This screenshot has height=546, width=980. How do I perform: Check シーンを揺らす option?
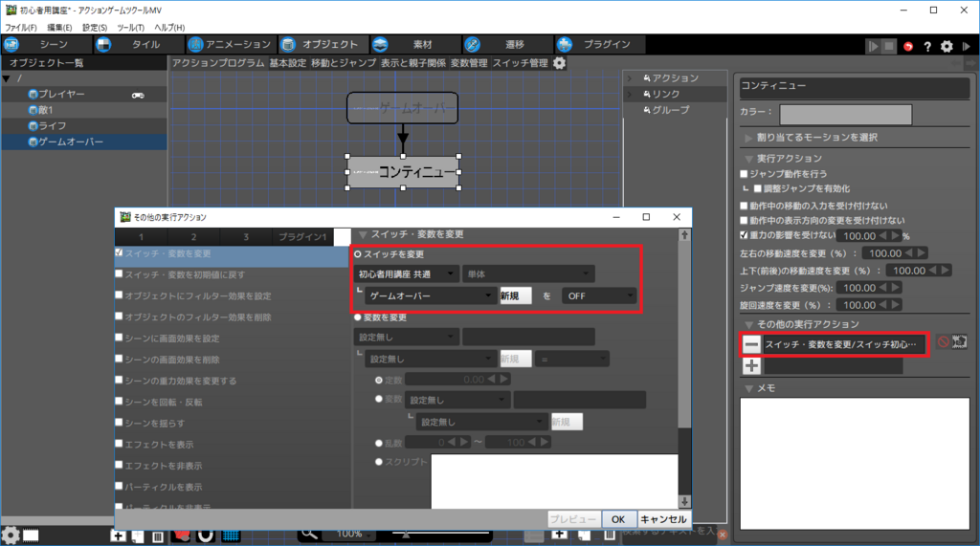119,423
